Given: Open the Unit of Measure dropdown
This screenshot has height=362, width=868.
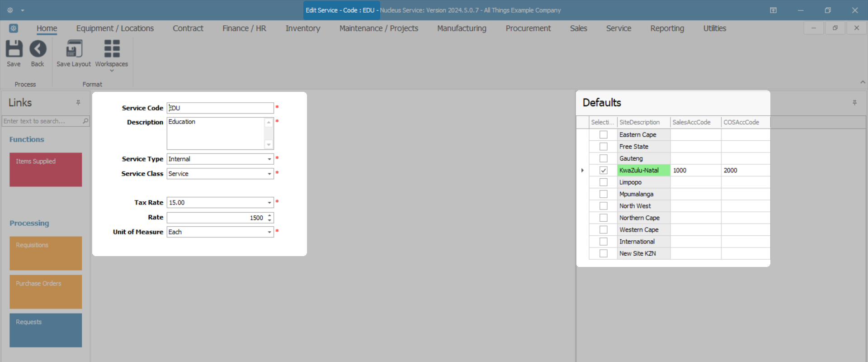Looking at the screenshot, I should pos(269,232).
